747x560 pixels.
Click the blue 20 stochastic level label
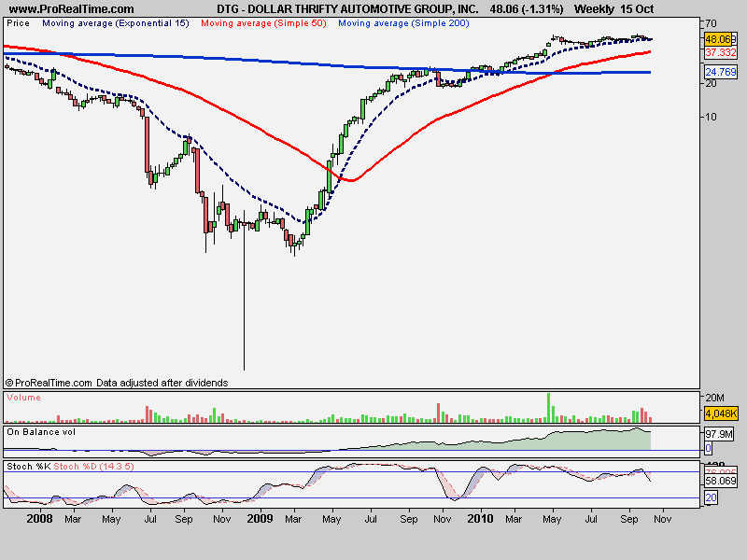coord(711,497)
